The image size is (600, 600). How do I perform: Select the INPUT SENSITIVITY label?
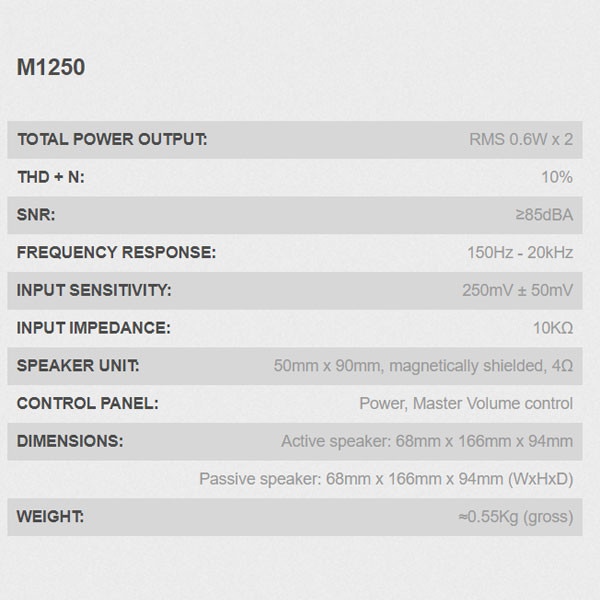[x=94, y=290]
